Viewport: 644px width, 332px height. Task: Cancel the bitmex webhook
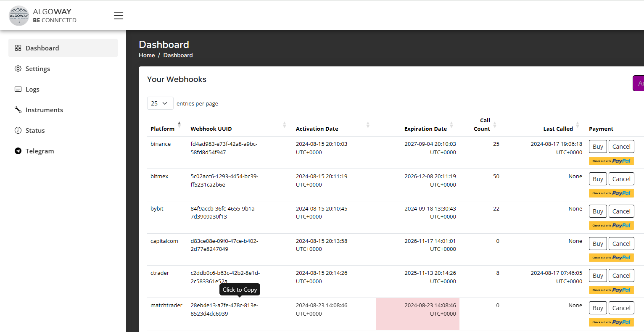coord(621,179)
